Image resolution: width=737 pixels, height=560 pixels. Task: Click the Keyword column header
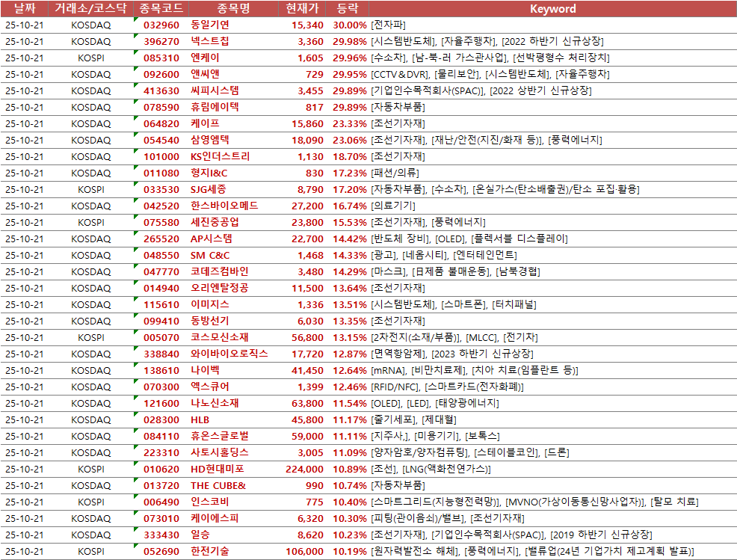coord(553,8)
